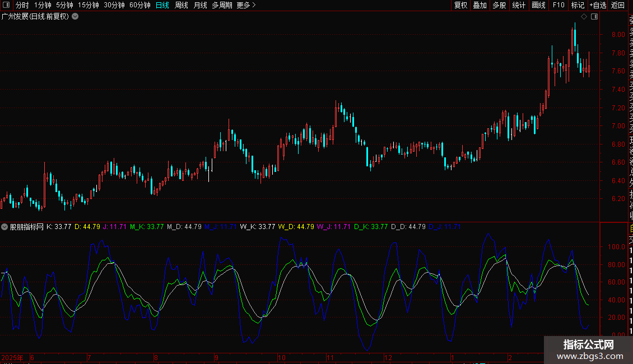
Task: Click month 12 on the time axis
Action: [388, 357]
